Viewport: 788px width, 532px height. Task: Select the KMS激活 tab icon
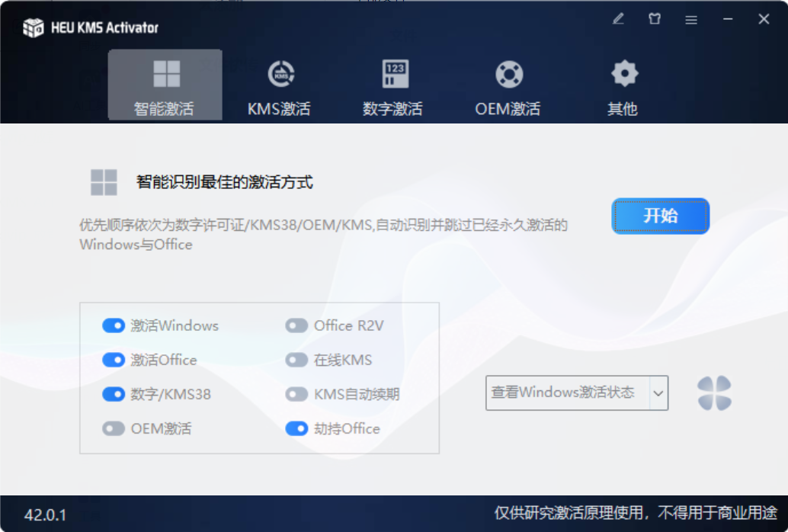pyautogui.click(x=278, y=74)
